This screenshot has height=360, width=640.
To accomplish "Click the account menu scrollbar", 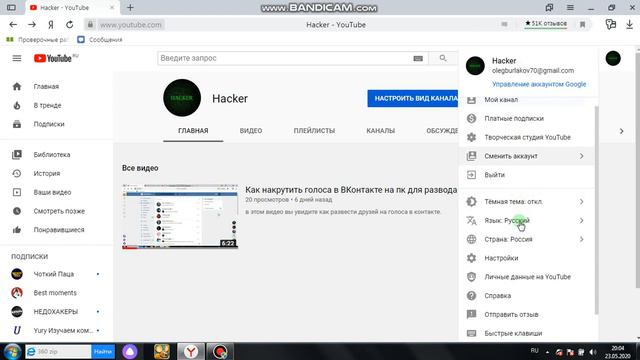I will tap(596, 210).
